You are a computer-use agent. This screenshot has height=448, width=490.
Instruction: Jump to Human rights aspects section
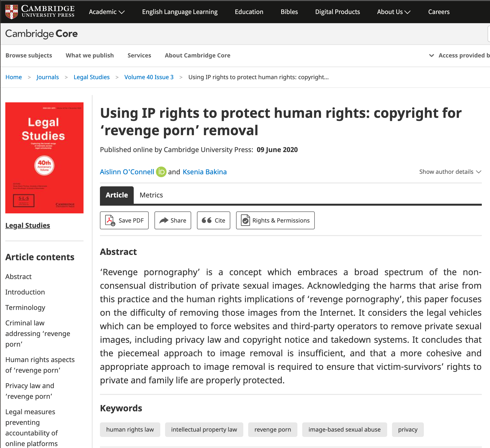(40, 365)
